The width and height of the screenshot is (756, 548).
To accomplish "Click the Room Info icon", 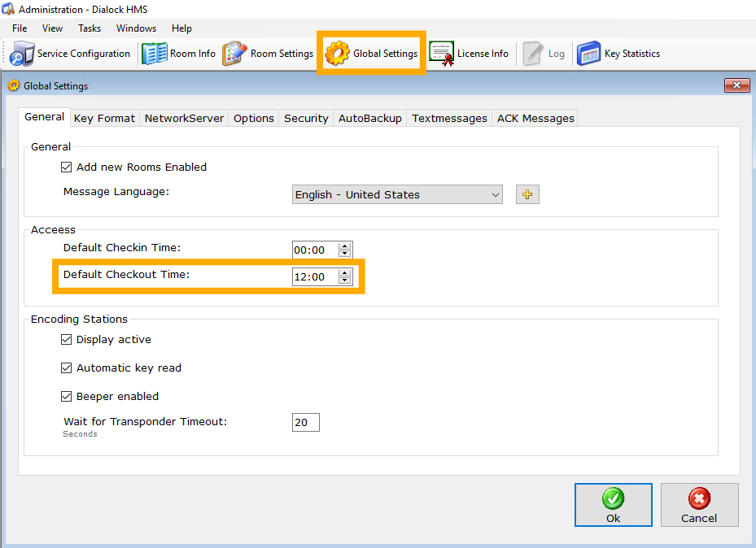I will pos(155,54).
